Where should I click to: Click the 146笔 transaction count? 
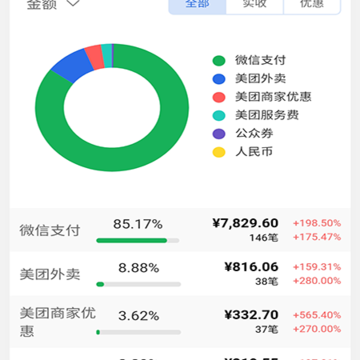coord(264,238)
